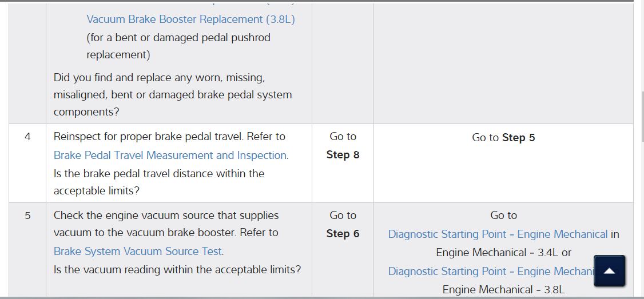Click the bold "Step 8" text
This screenshot has width=644, height=299.
pos(343,155)
